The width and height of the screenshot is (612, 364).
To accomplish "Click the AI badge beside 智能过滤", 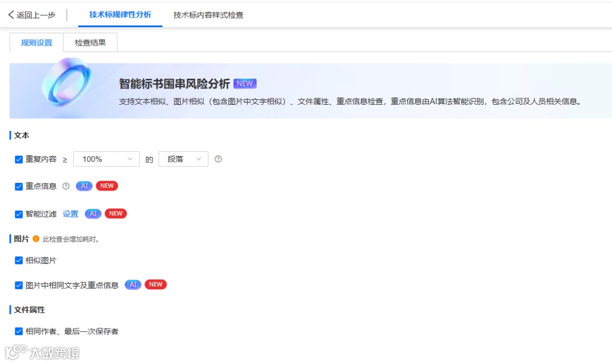I will coord(92,213).
